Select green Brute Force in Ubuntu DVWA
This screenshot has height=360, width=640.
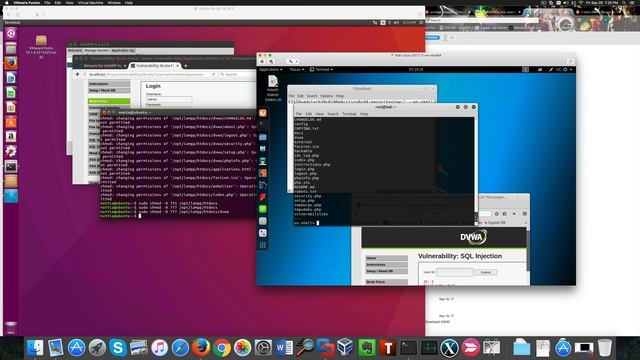pyautogui.click(x=109, y=101)
